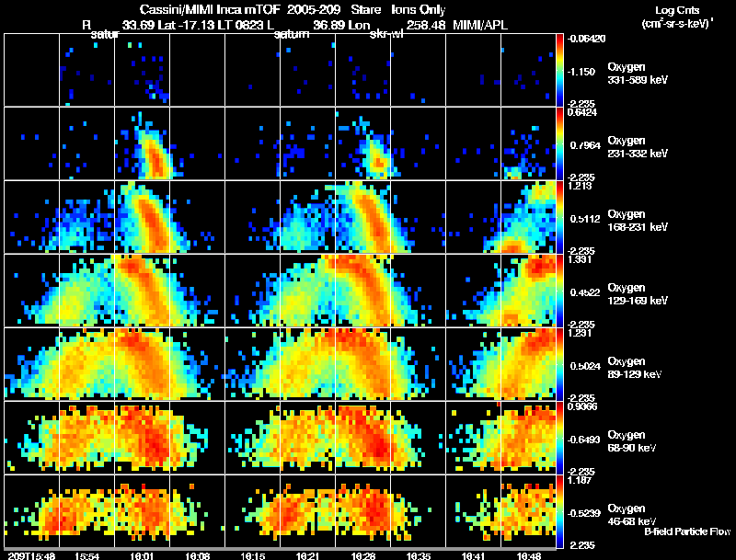Select the 168-231 keV image panel at 16:28
This screenshot has width=736, height=560.
point(362,217)
